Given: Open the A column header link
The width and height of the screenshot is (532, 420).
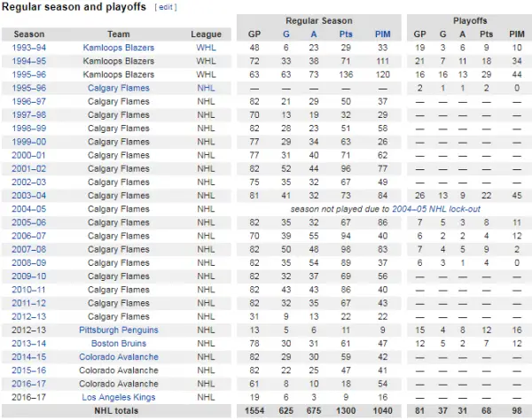Looking at the screenshot, I should coord(314,35).
